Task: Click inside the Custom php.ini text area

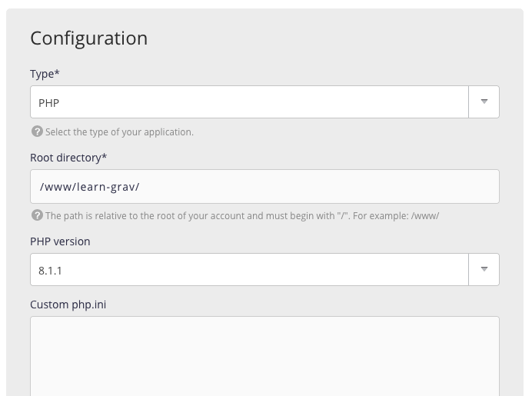Action: (x=264, y=355)
